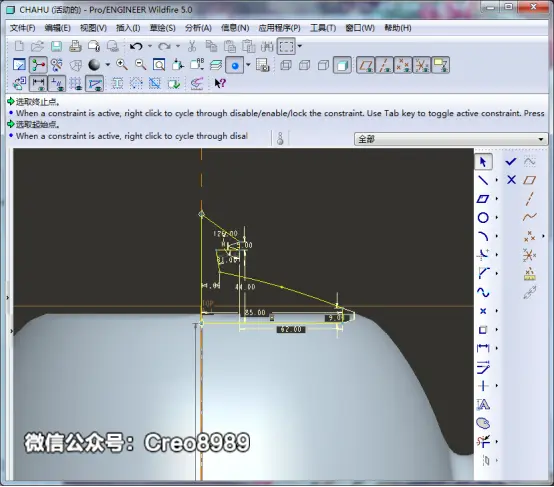Click the Save file icon
The height and width of the screenshot is (487, 554).
[x=56, y=46]
